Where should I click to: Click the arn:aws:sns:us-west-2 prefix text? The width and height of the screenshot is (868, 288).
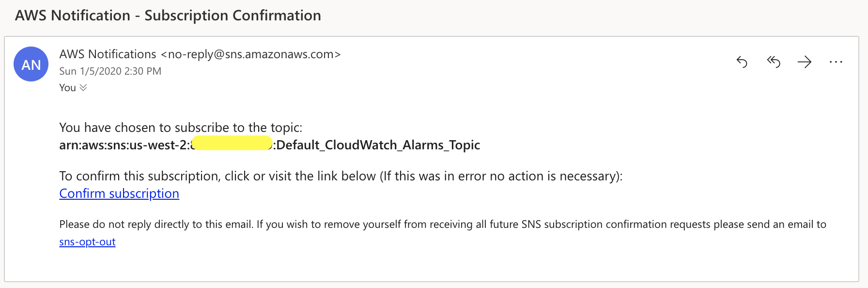point(124,145)
